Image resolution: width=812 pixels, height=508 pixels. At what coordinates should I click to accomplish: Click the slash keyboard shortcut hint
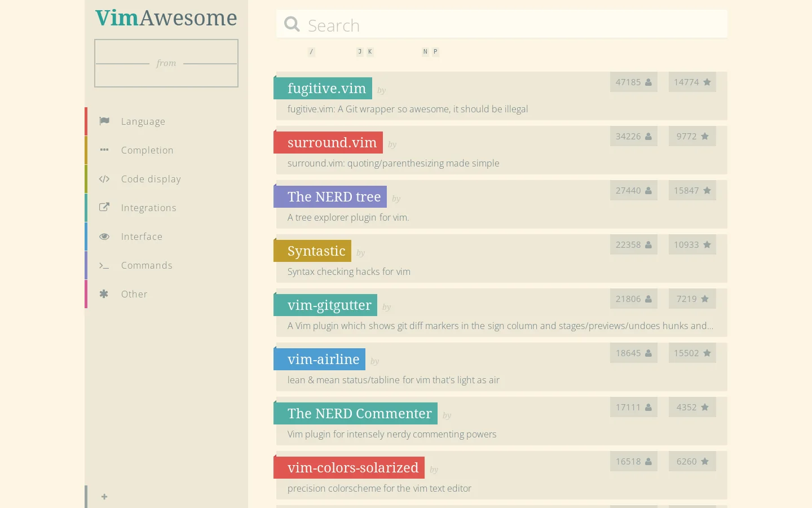(311, 51)
